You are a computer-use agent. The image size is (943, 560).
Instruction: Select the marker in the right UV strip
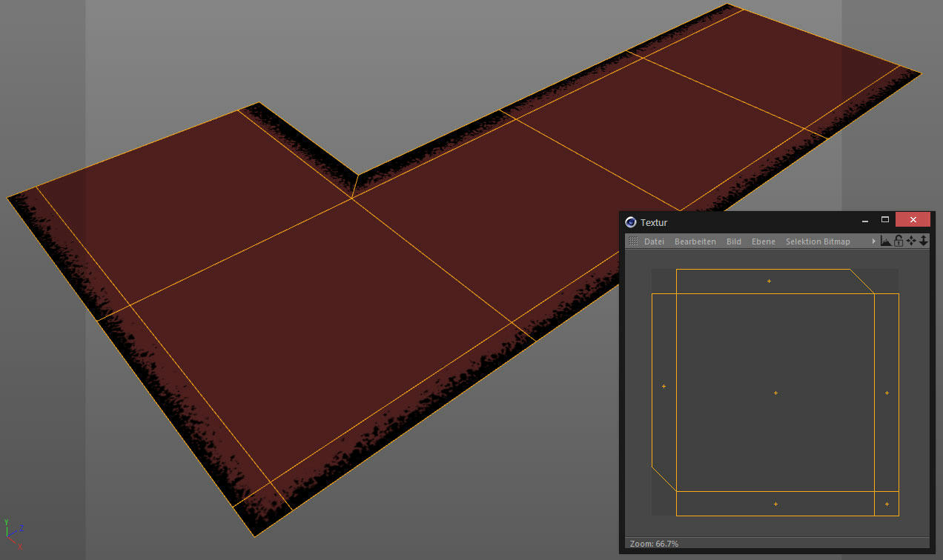pos(887,393)
